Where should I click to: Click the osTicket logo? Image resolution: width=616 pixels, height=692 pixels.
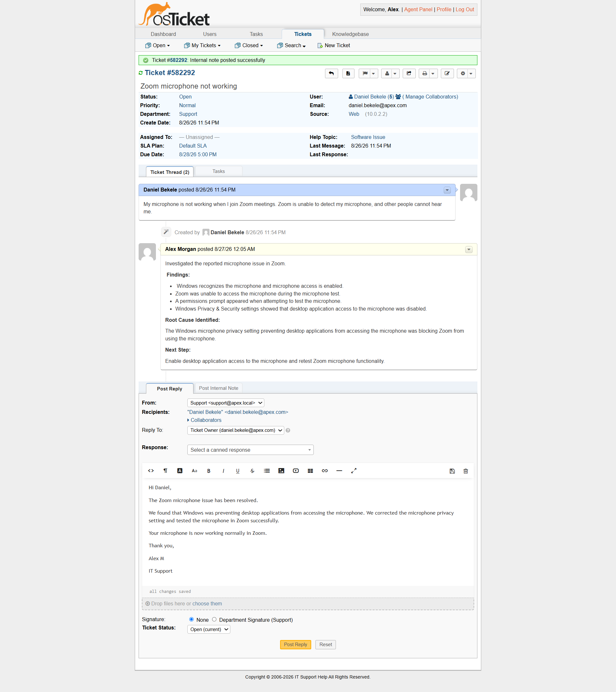(174, 14)
